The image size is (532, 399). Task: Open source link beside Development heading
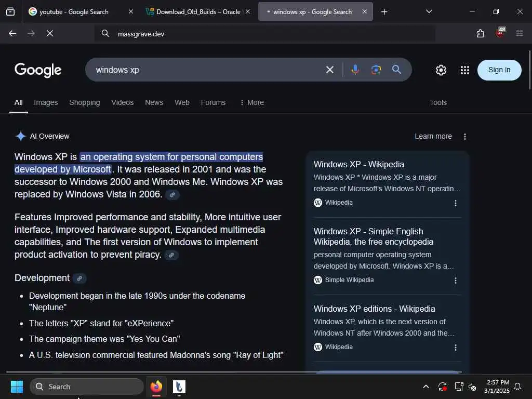point(79,278)
